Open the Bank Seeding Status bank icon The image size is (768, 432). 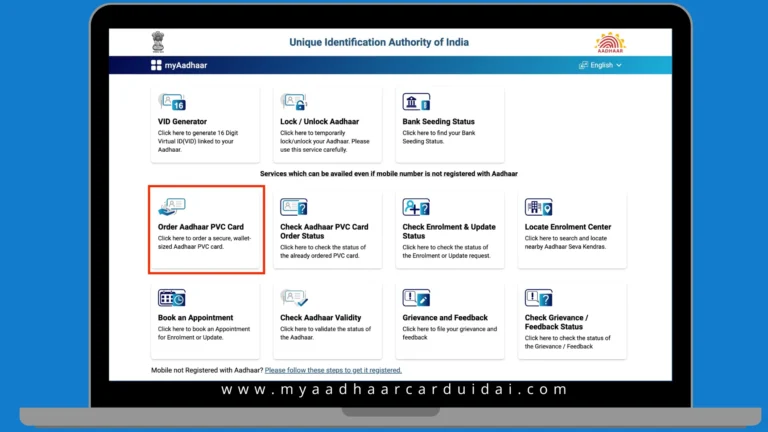(416, 102)
